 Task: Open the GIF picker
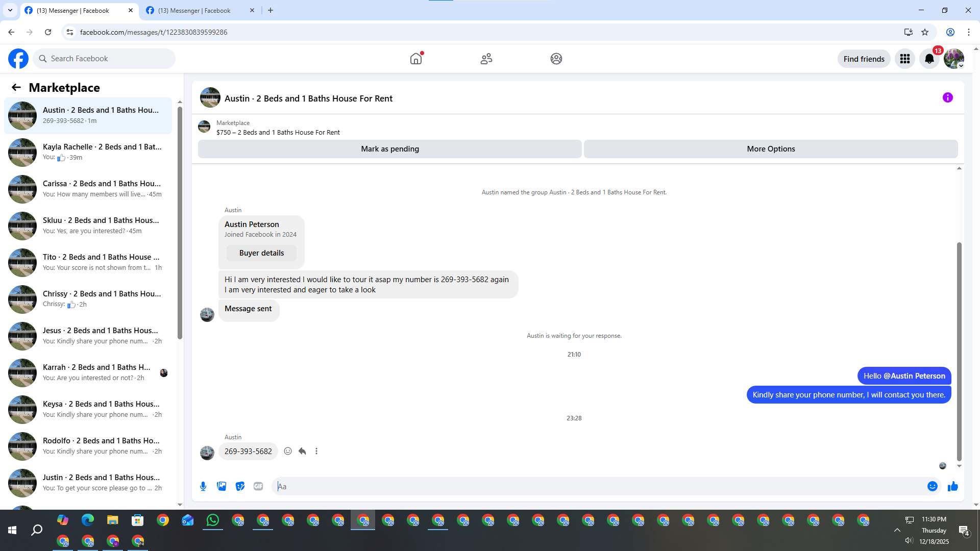click(x=258, y=486)
